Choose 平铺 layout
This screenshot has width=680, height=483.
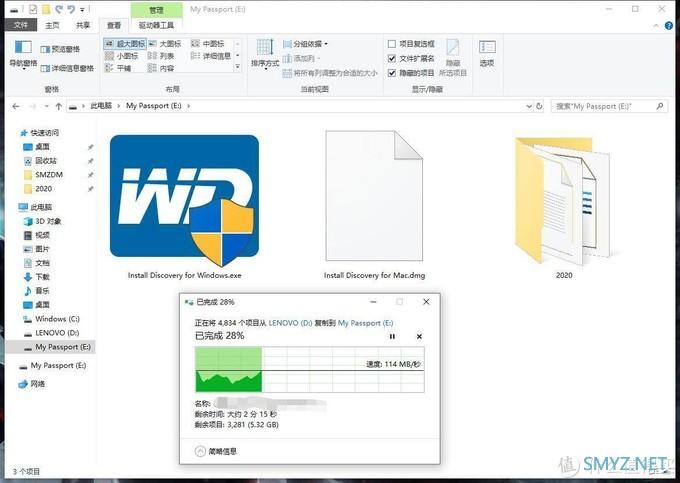tap(118, 68)
